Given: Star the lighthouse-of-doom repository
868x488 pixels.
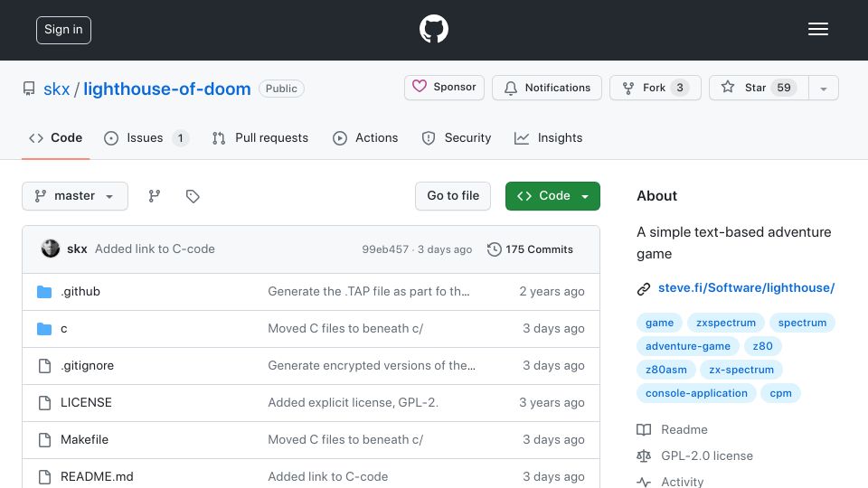Looking at the screenshot, I should click(759, 88).
